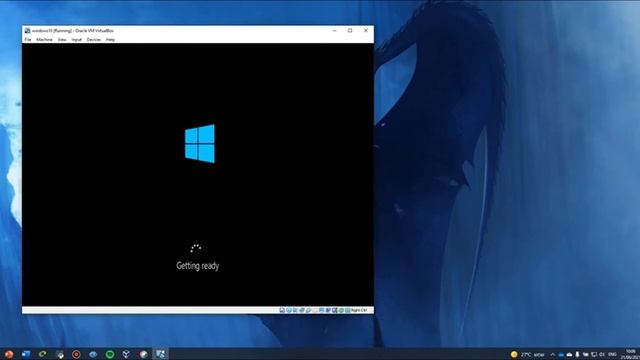Screen dimensions: 640x360
Task: Open the Machine menu
Action: tap(44, 40)
